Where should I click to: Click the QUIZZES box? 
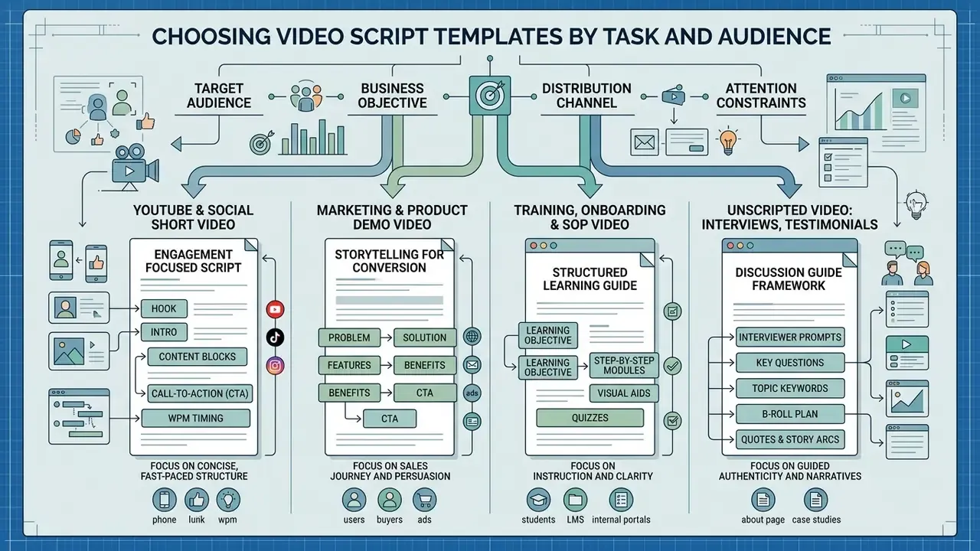pyautogui.click(x=590, y=418)
